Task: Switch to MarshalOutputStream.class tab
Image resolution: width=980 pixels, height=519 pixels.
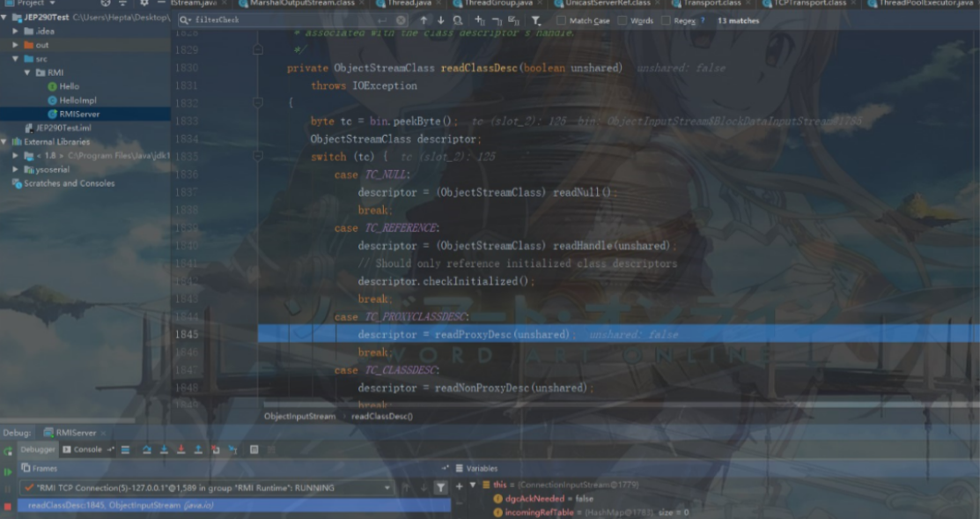Action: 302,4
